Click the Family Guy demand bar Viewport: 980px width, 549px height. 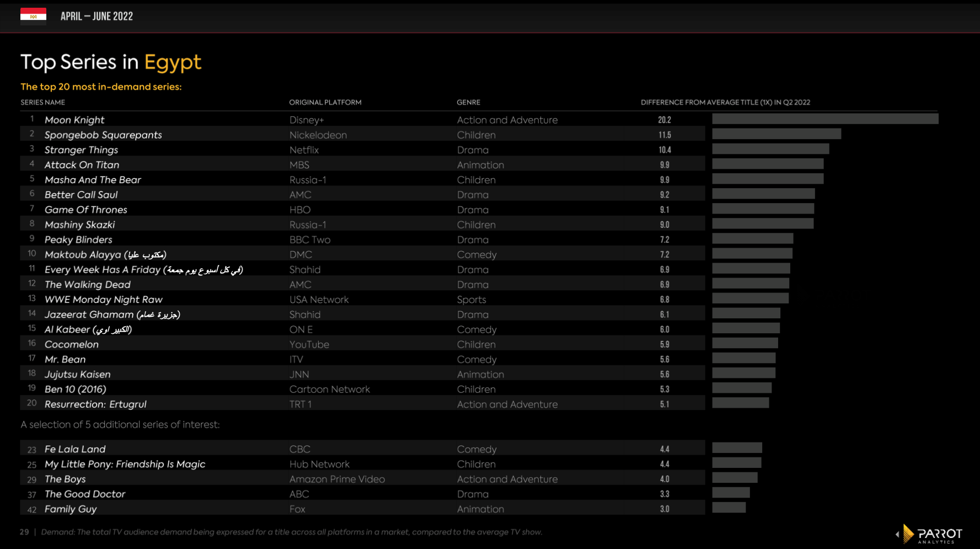[729, 508]
